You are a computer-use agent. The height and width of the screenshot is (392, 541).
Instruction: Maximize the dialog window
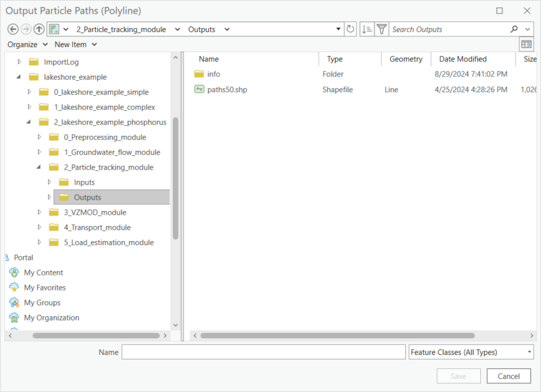499,11
